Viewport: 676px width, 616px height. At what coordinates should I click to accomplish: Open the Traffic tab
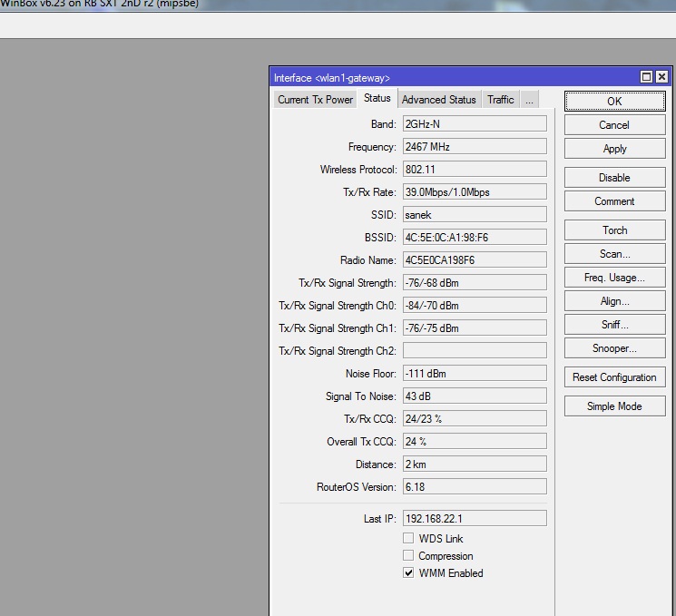pos(501,100)
